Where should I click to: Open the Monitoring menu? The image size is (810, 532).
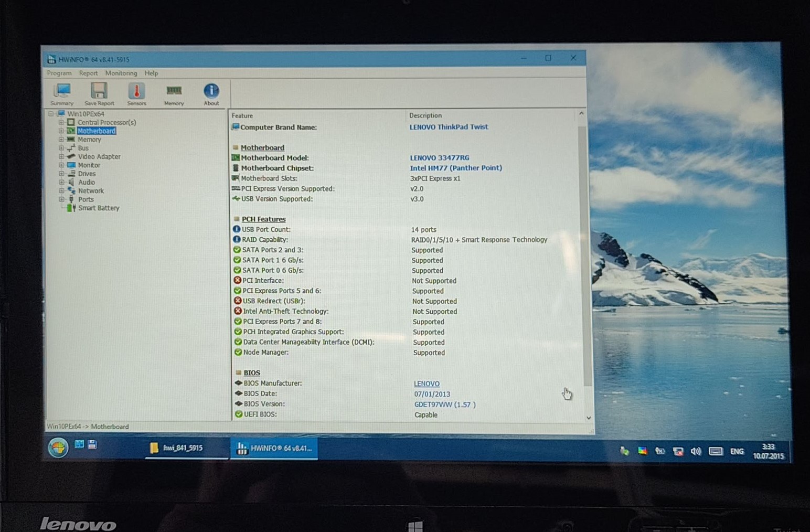click(121, 73)
